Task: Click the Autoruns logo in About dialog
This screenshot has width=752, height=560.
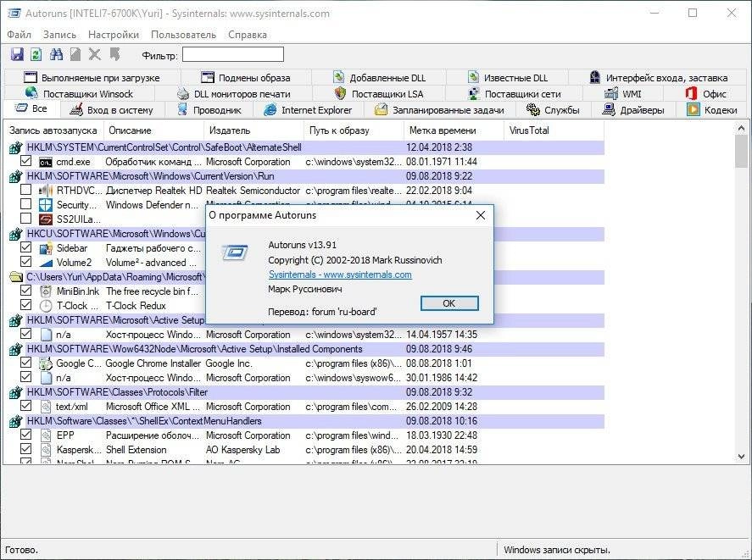Action: click(235, 252)
